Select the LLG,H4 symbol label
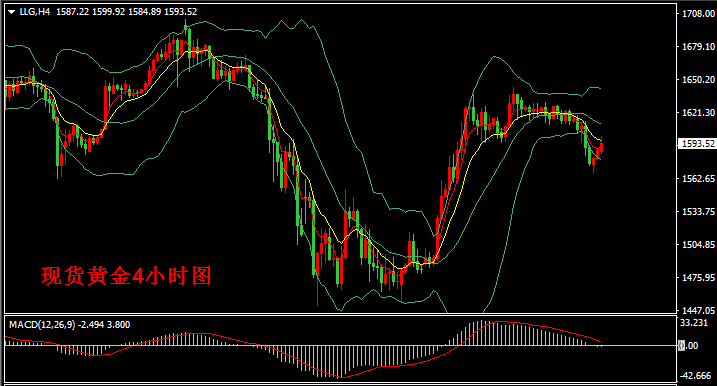 [x=35, y=12]
